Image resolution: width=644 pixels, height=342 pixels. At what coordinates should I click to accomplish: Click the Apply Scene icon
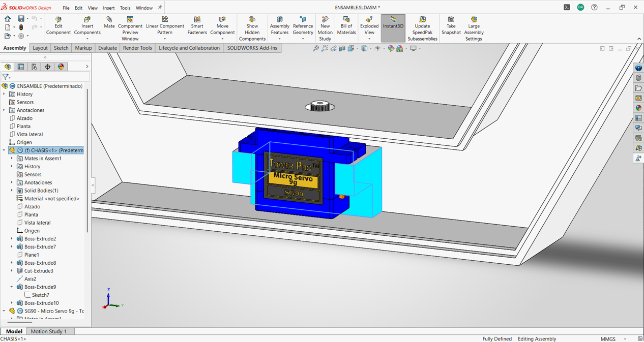pos(400,48)
